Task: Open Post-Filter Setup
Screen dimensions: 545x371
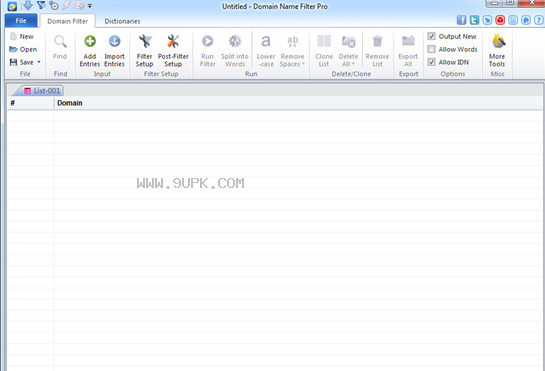Action: [173, 51]
